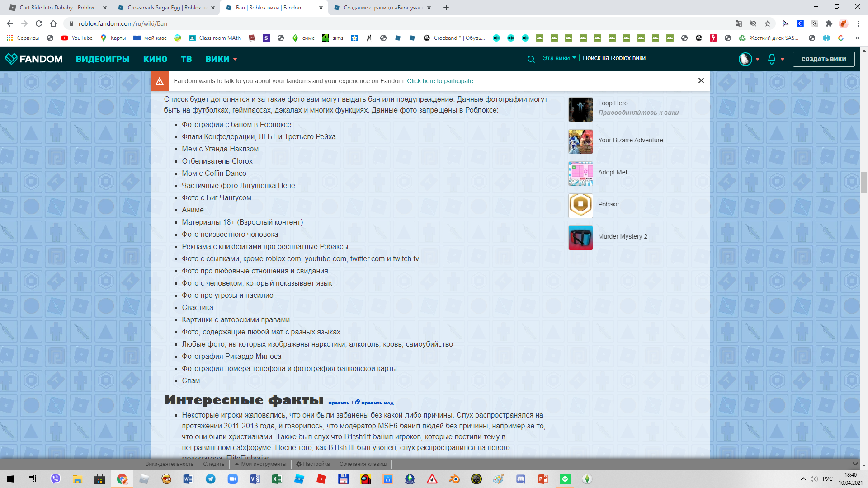This screenshot has height=488, width=868.
Task: Open Blender from taskbar
Action: (x=454, y=479)
